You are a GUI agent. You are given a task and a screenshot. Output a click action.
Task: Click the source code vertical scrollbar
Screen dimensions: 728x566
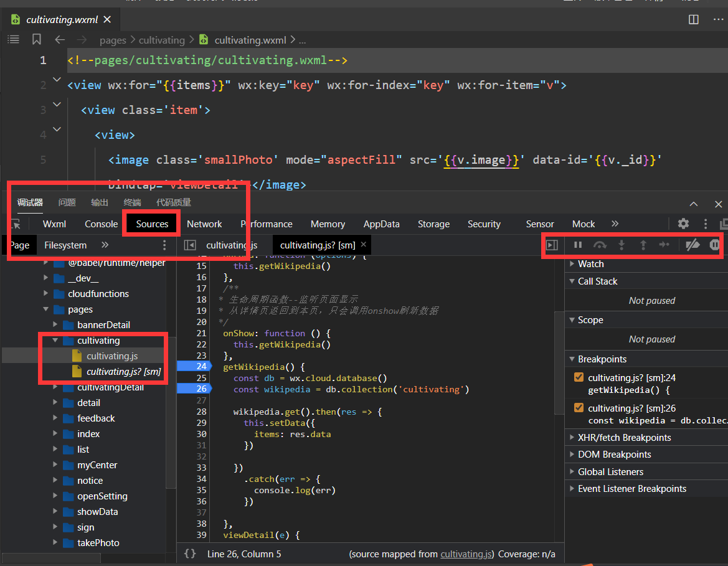559,362
